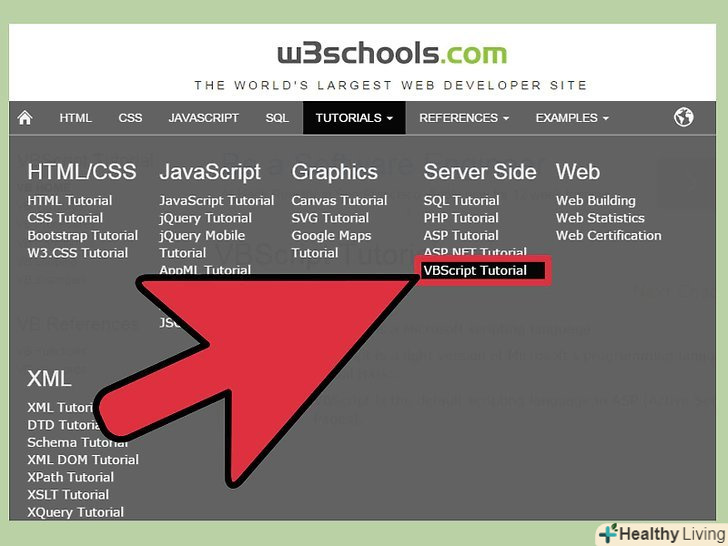
Task: Expand the EXAMPLES dropdown menu
Action: (572, 118)
